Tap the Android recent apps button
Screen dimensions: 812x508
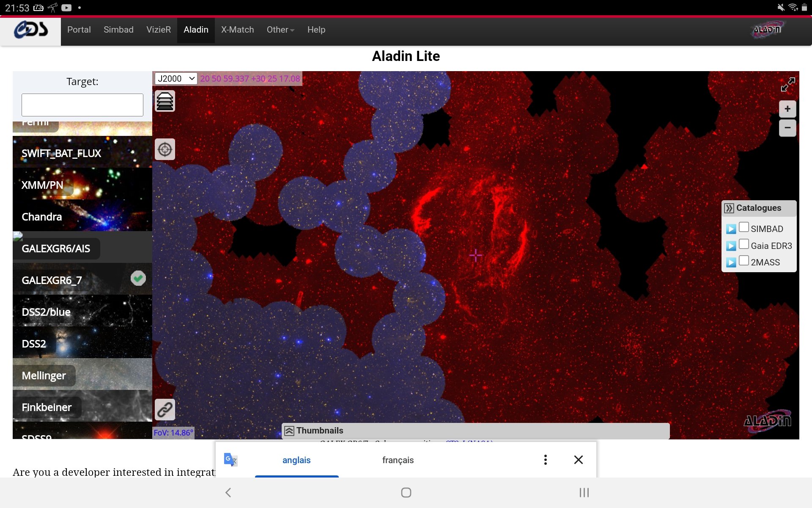coord(584,492)
